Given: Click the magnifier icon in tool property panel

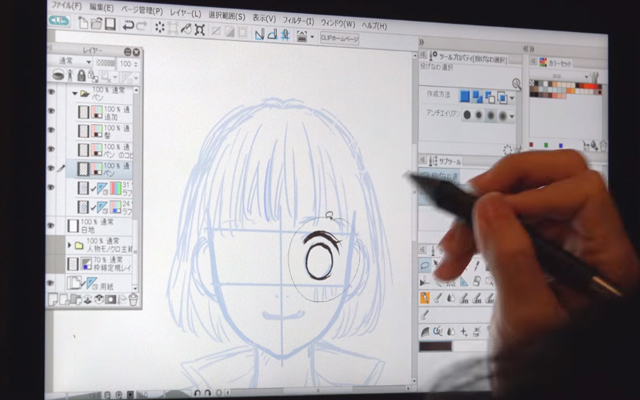Looking at the screenshot, I should click(x=516, y=85).
